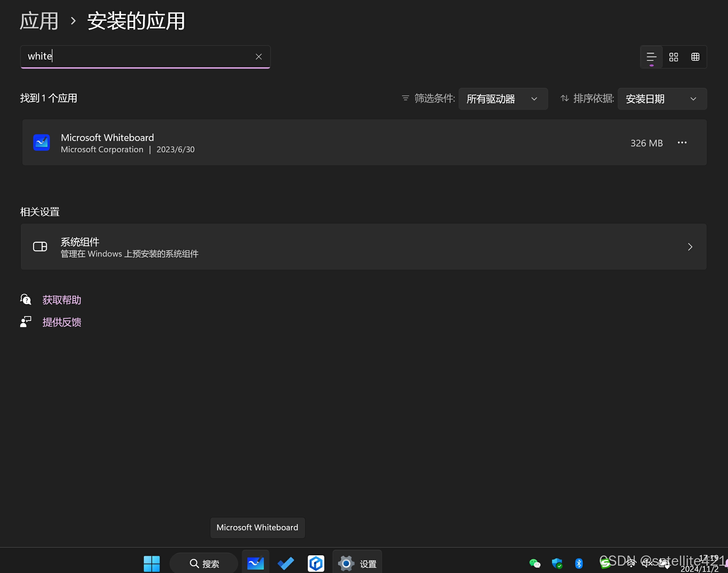Click the get help headset icon
Image resolution: width=728 pixels, height=573 pixels.
tap(26, 299)
